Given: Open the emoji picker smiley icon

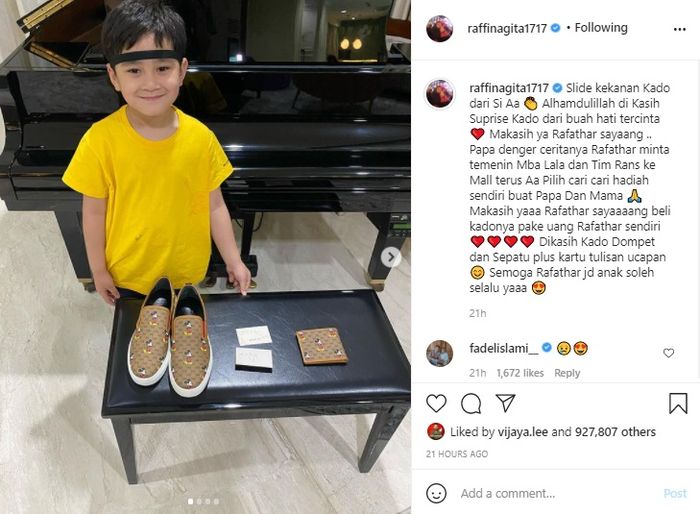Looking at the screenshot, I should (x=436, y=493).
